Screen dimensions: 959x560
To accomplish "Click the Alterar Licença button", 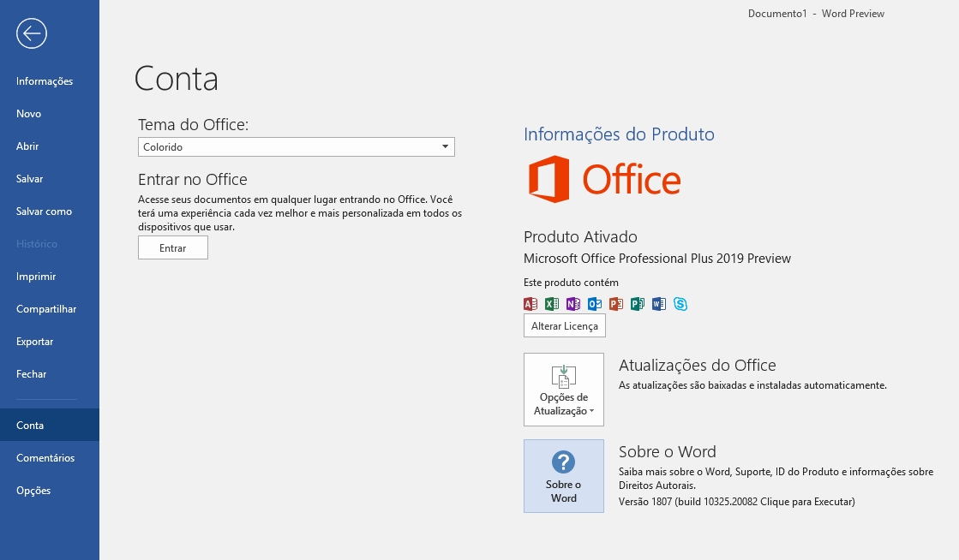I will (x=565, y=326).
